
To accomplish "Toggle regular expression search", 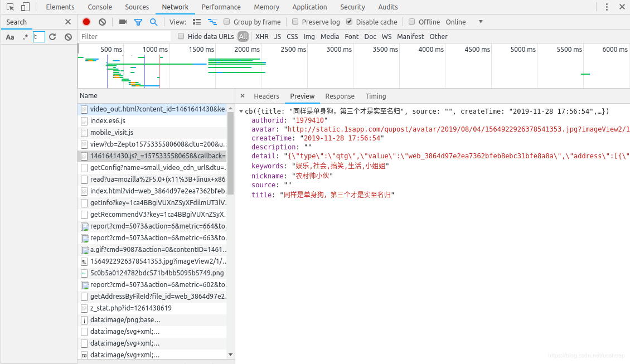I will tap(25, 37).
